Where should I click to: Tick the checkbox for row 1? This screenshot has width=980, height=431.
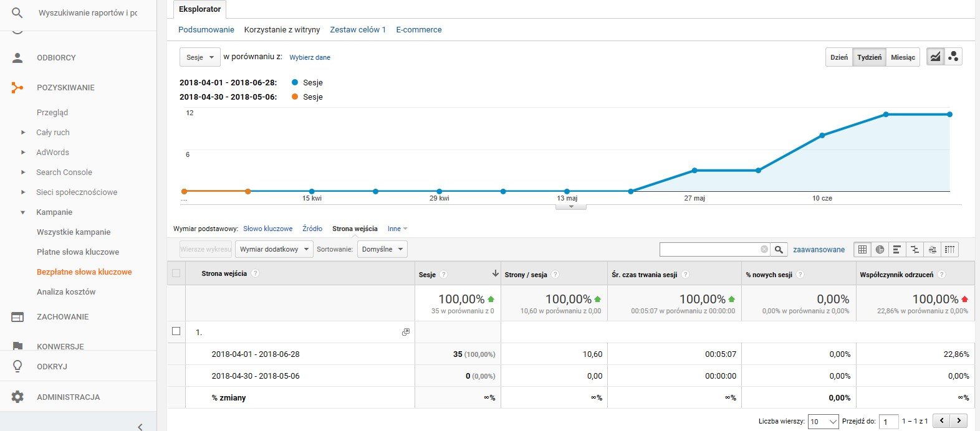point(176,331)
